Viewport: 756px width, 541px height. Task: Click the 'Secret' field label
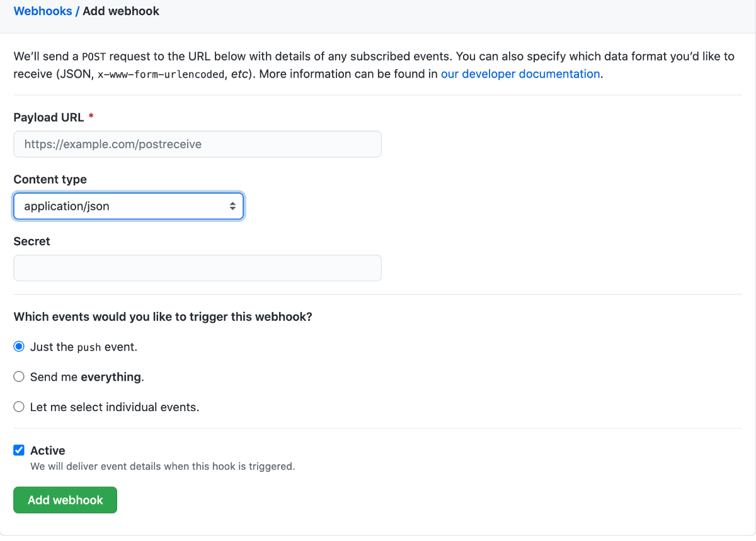tap(31, 241)
